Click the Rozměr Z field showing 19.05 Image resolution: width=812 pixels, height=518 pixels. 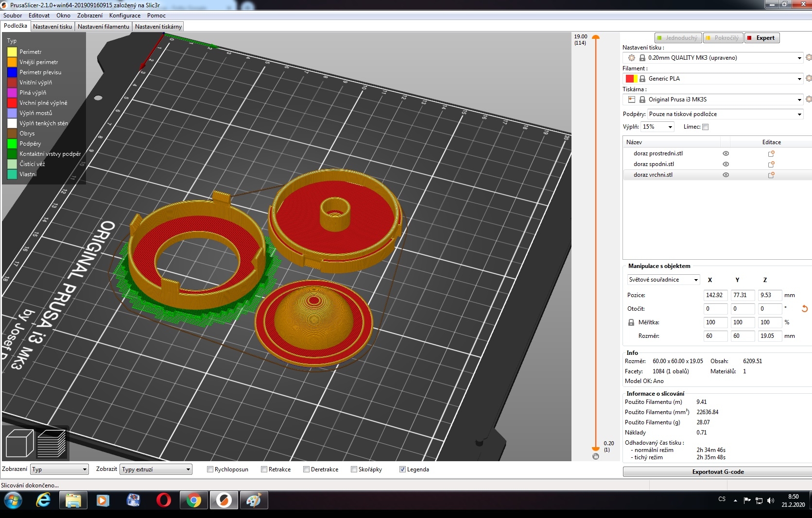click(770, 336)
